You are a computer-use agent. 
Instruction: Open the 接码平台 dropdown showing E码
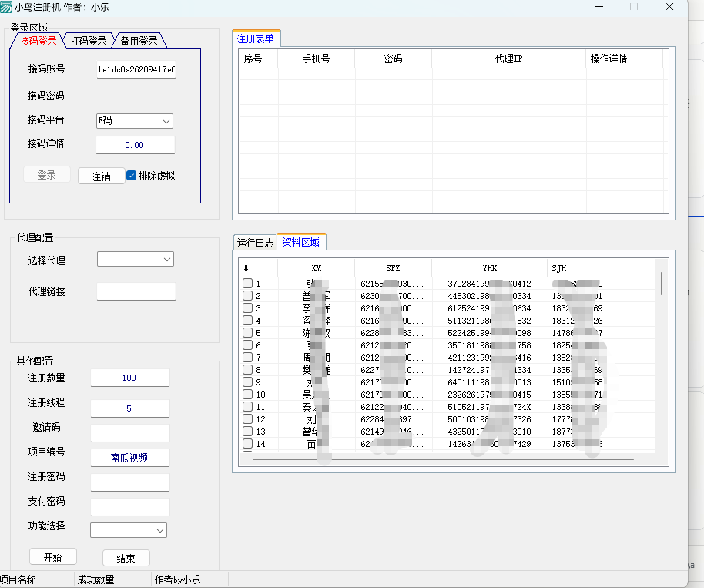coord(134,121)
